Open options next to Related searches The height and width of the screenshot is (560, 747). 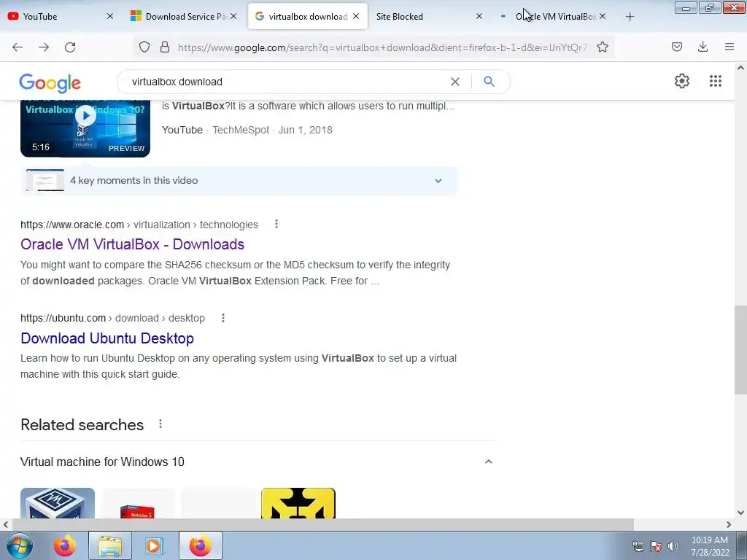click(x=160, y=424)
